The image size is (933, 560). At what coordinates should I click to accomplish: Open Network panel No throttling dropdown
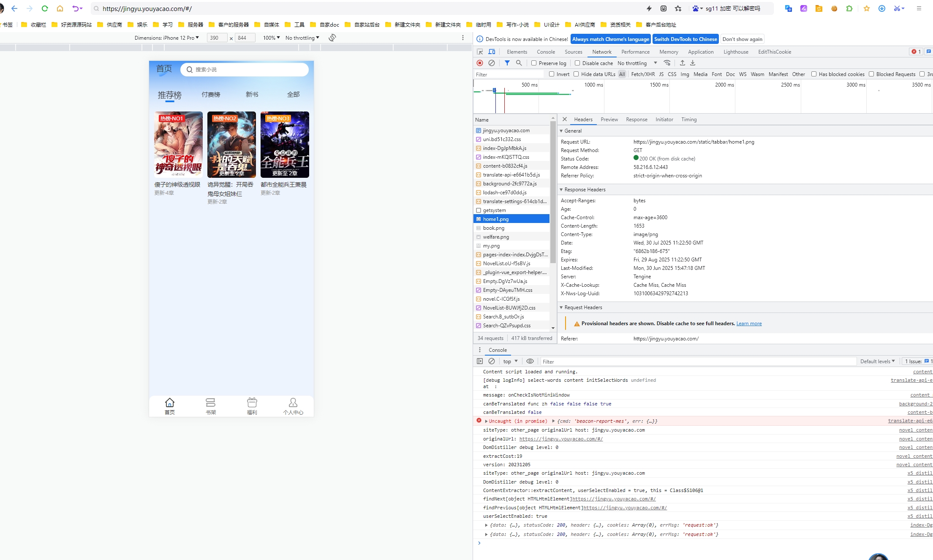(637, 63)
